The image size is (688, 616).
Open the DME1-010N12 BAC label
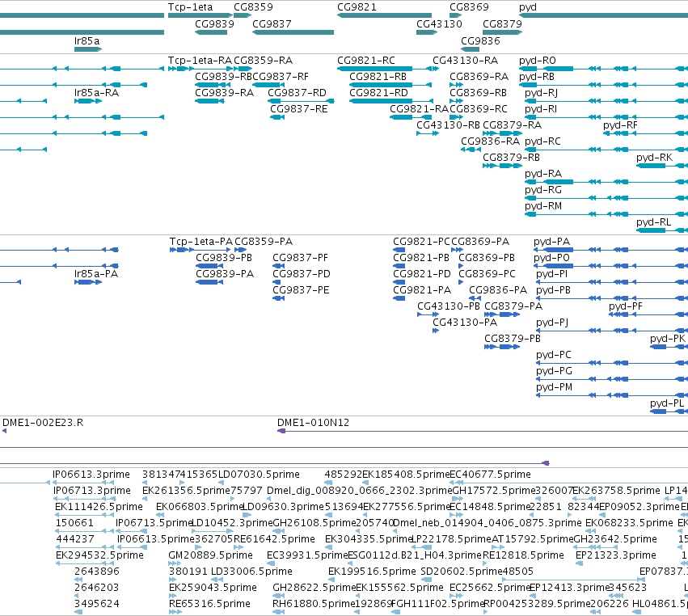(314, 423)
